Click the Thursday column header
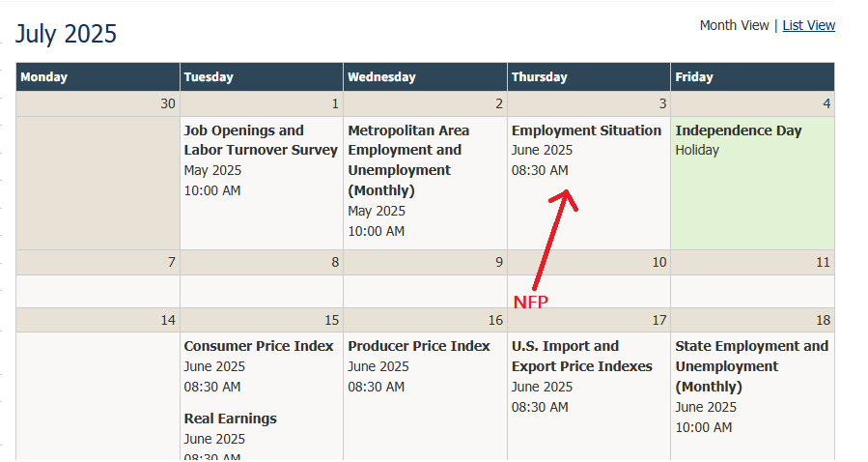 539,77
